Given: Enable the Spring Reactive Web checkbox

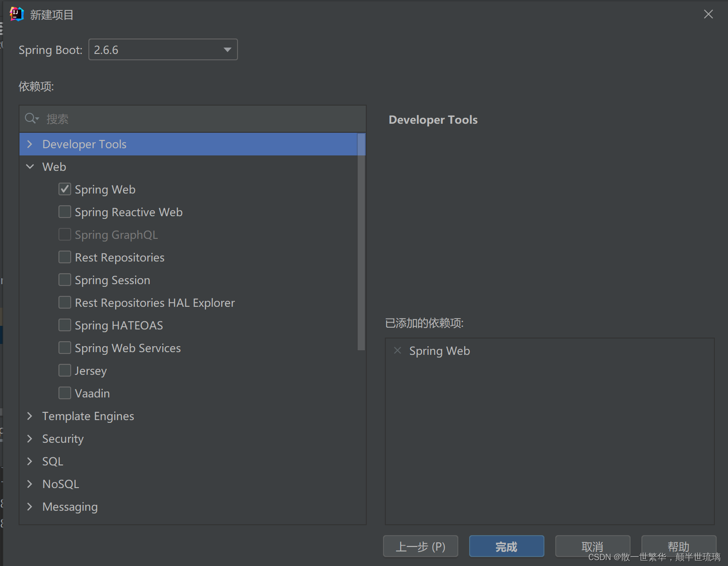Looking at the screenshot, I should coord(65,212).
